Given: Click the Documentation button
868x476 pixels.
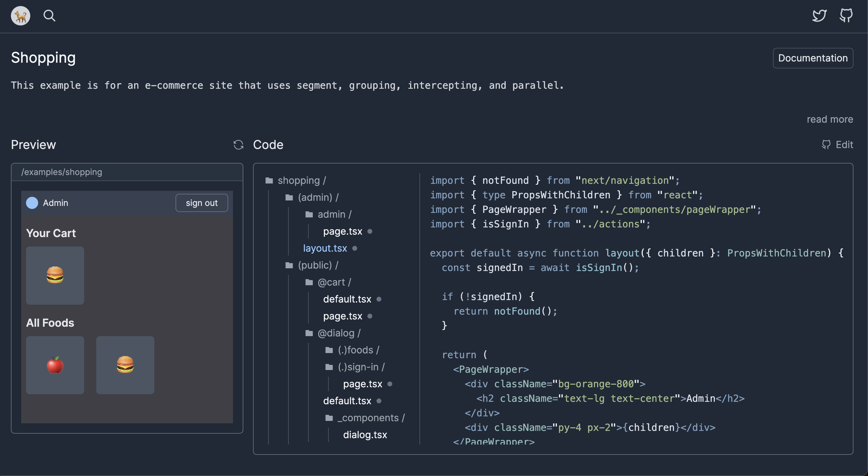Looking at the screenshot, I should tap(812, 58).
